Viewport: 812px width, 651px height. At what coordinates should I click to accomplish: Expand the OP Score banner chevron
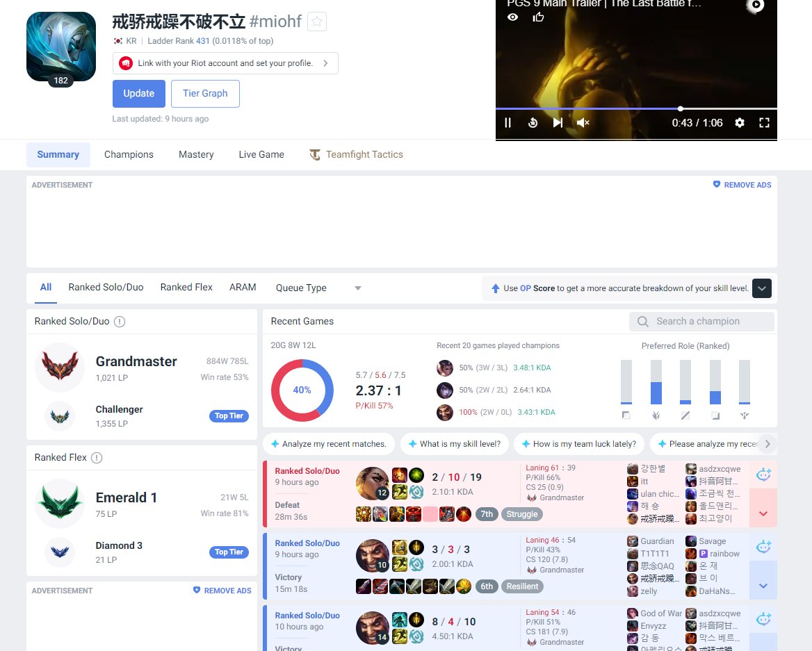pos(762,288)
